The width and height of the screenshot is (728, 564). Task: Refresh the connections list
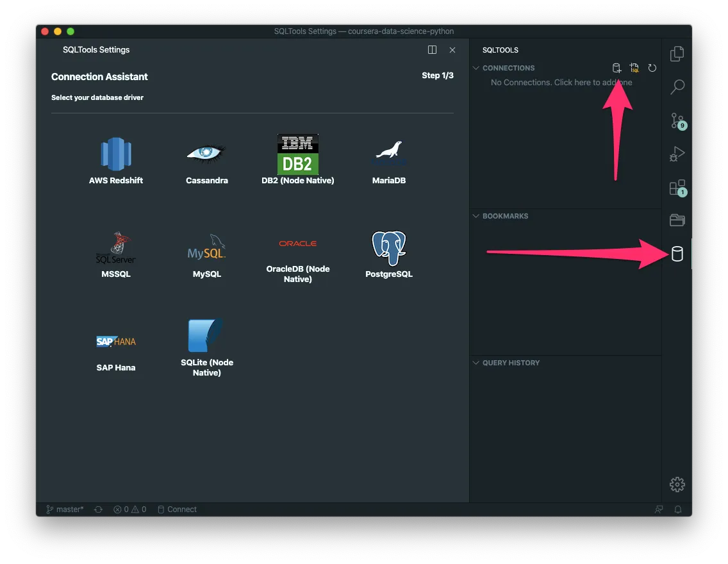point(652,68)
